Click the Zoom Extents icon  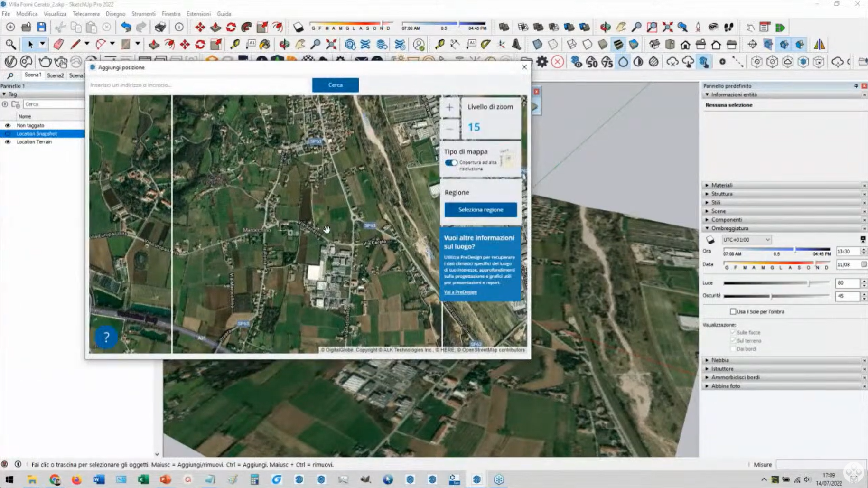tap(331, 45)
